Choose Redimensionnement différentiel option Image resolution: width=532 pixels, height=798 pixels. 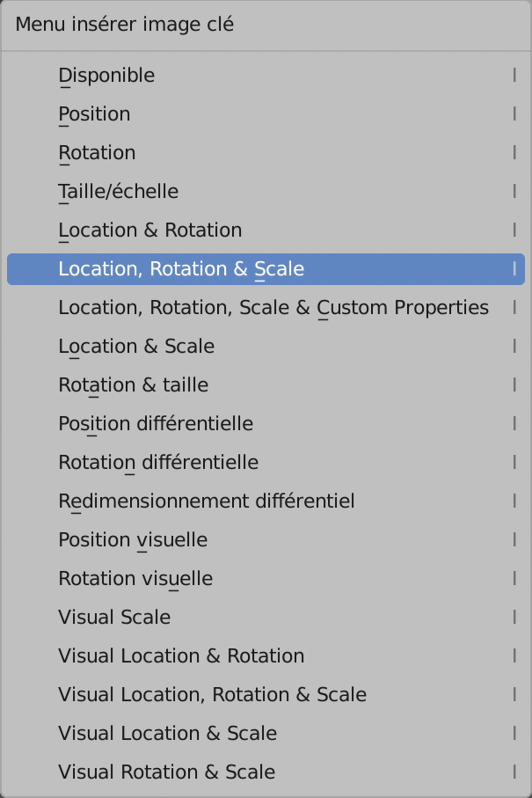tap(206, 501)
